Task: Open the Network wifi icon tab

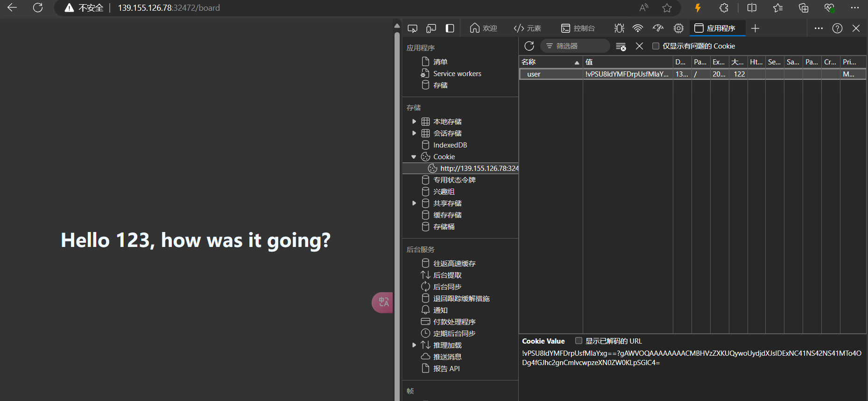Action: (x=637, y=28)
